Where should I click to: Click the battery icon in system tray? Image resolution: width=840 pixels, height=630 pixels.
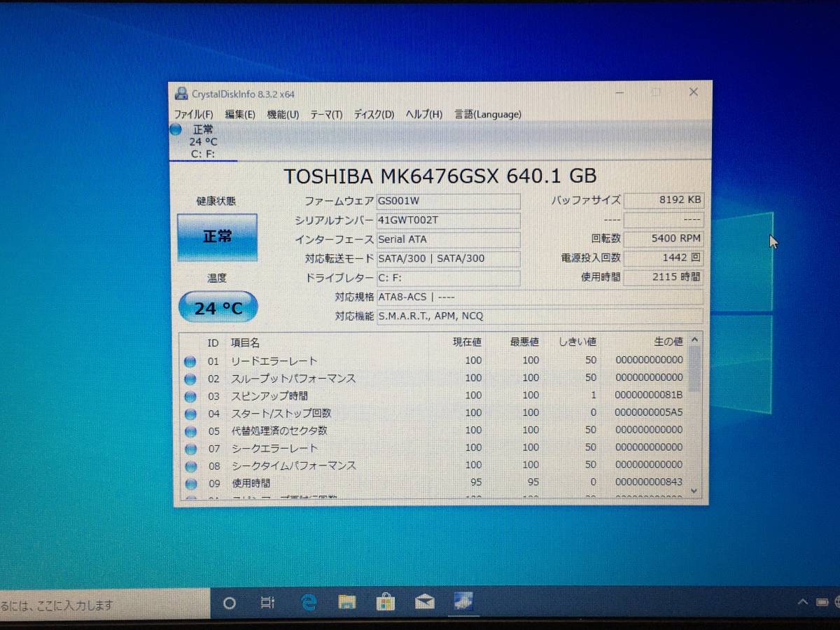click(823, 602)
